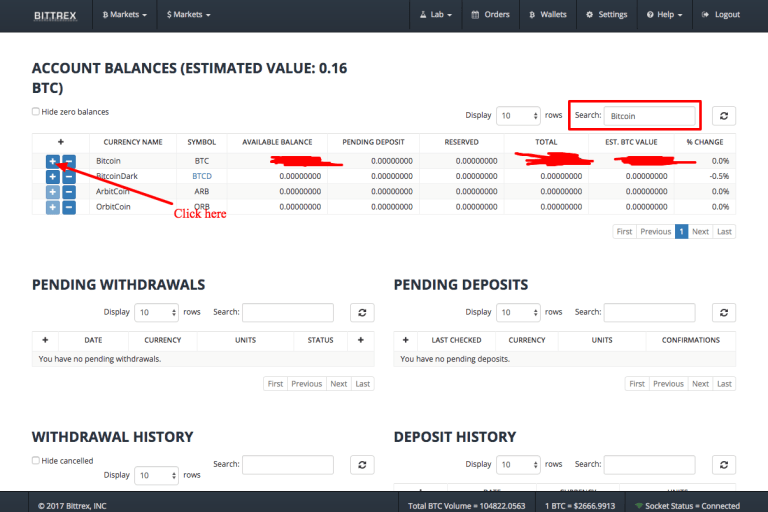The width and height of the screenshot is (768, 512).
Task: Click the 1 BTC price in footer
Action: pyautogui.click(x=580, y=506)
